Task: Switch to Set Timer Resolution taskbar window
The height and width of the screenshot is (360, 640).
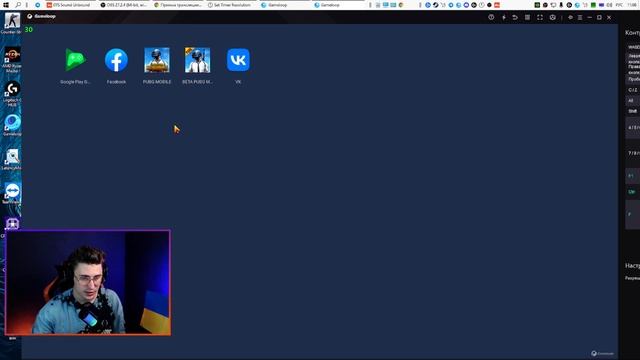Action: click(x=231, y=5)
